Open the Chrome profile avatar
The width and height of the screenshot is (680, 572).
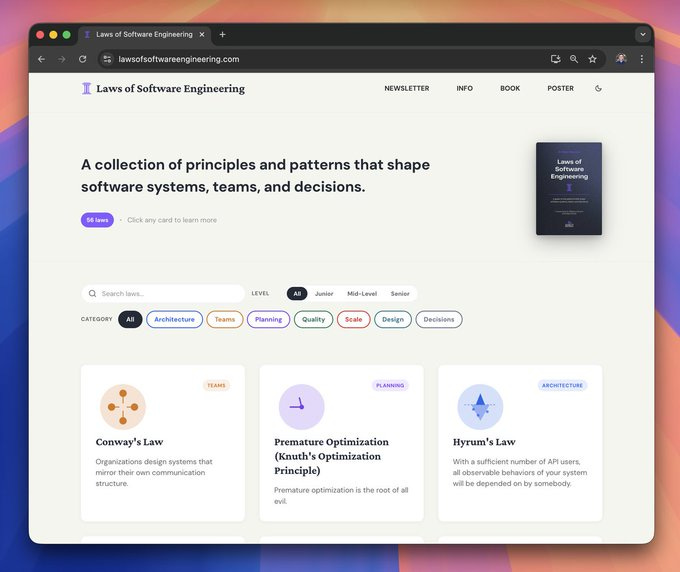point(621,59)
